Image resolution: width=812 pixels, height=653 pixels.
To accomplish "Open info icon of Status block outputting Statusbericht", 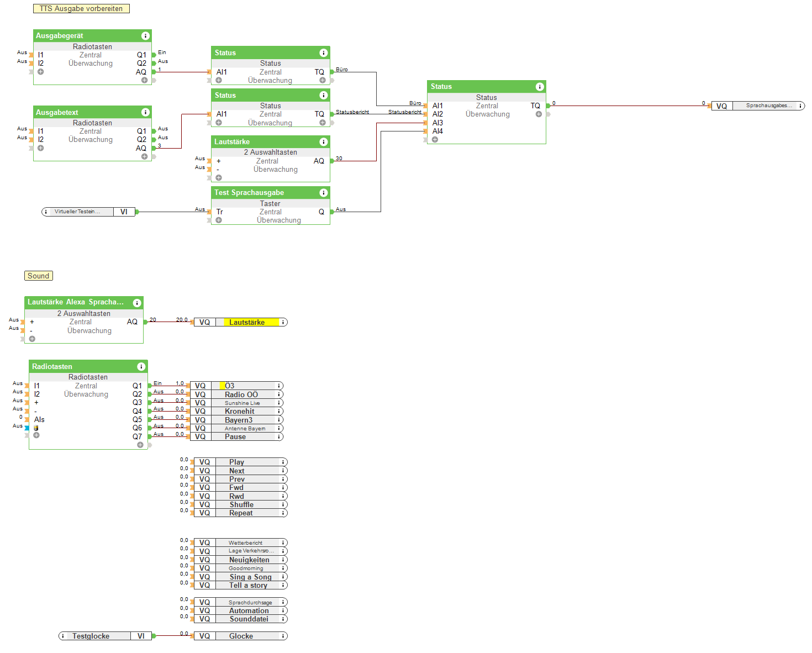I will pos(324,96).
